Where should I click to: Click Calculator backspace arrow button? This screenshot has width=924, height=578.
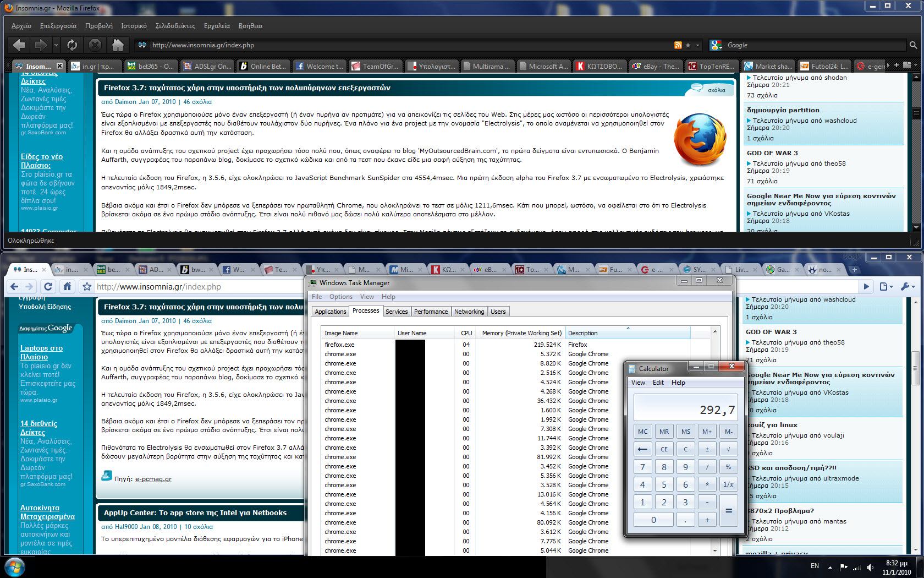pos(642,449)
